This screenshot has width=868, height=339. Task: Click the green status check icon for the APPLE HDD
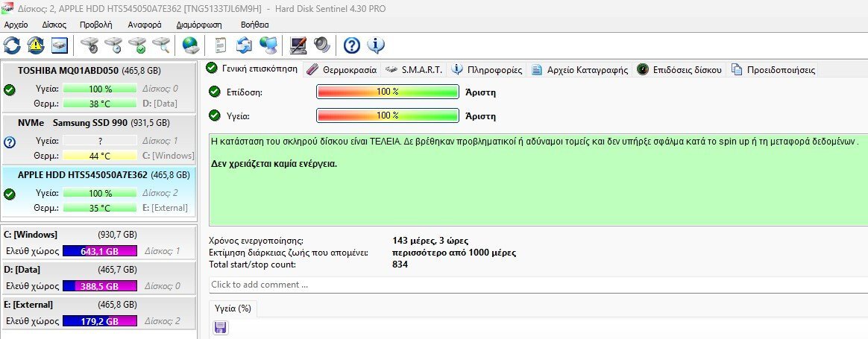tap(10, 194)
